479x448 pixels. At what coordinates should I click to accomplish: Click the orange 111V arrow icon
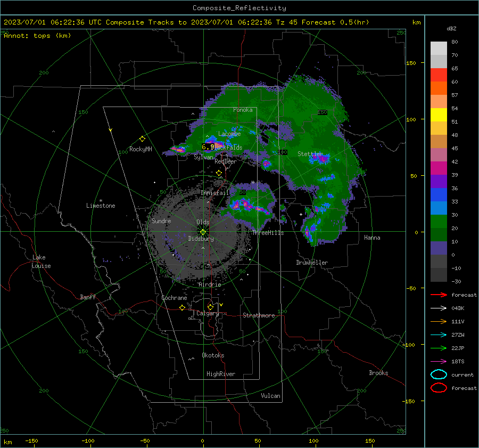439,321
